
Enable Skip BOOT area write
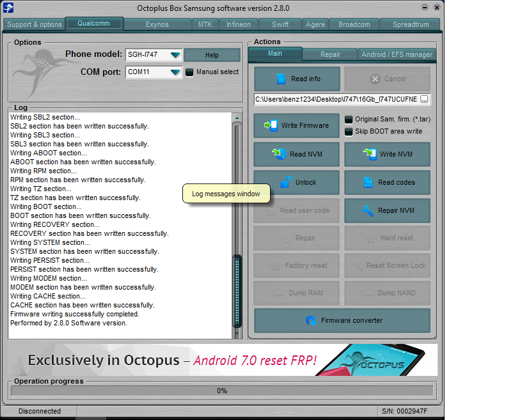(348, 132)
